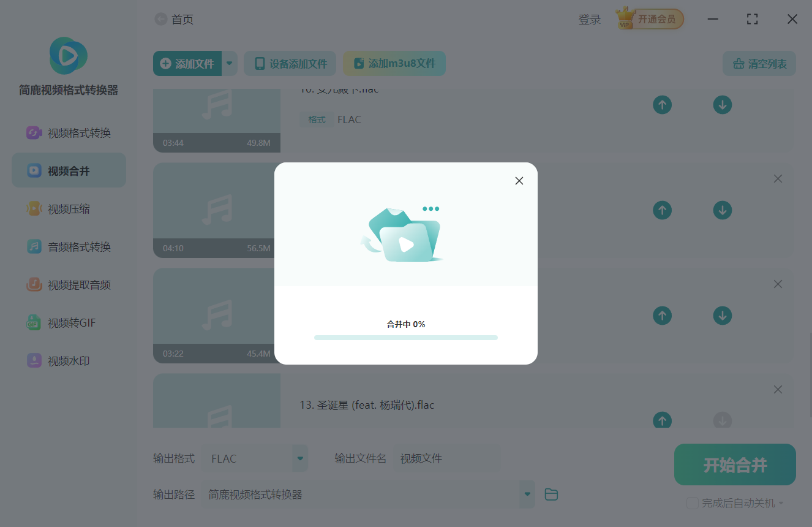Select the 视频合并 sidebar tab
This screenshot has width=812, height=527.
(69, 170)
